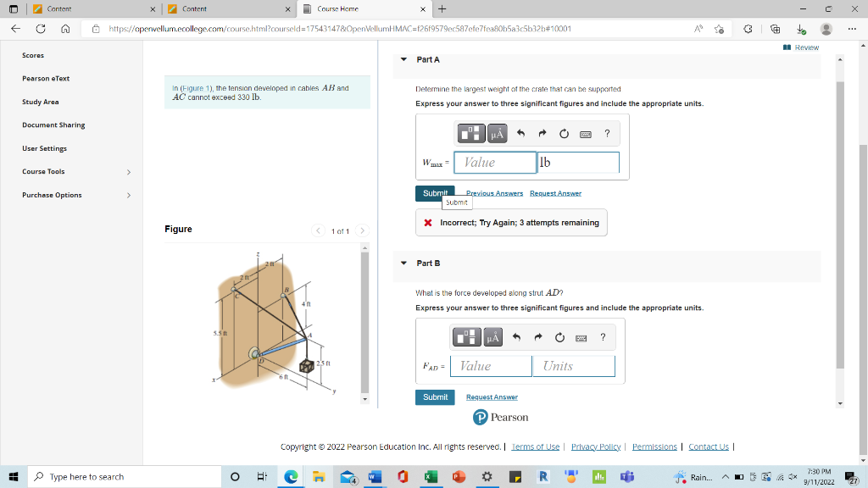This screenshot has width=868, height=488.
Task: Click the next figure navigation arrow
Action: (362, 230)
